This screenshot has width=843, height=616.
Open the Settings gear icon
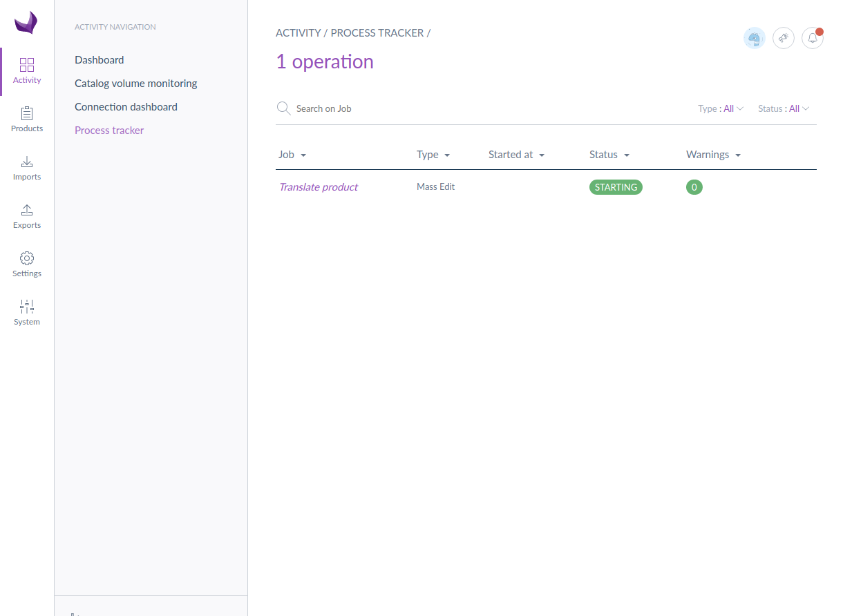click(x=27, y=259)
